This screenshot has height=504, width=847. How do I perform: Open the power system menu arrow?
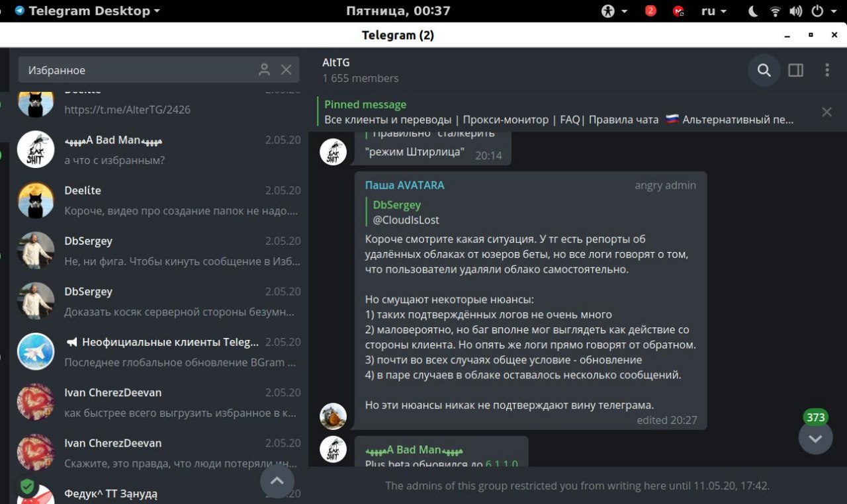[x=834, y=11]
